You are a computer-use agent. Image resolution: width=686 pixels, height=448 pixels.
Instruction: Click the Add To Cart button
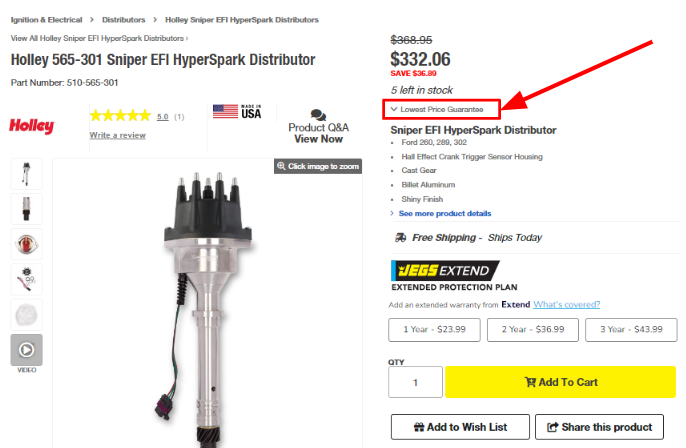[x=560, y=382]
